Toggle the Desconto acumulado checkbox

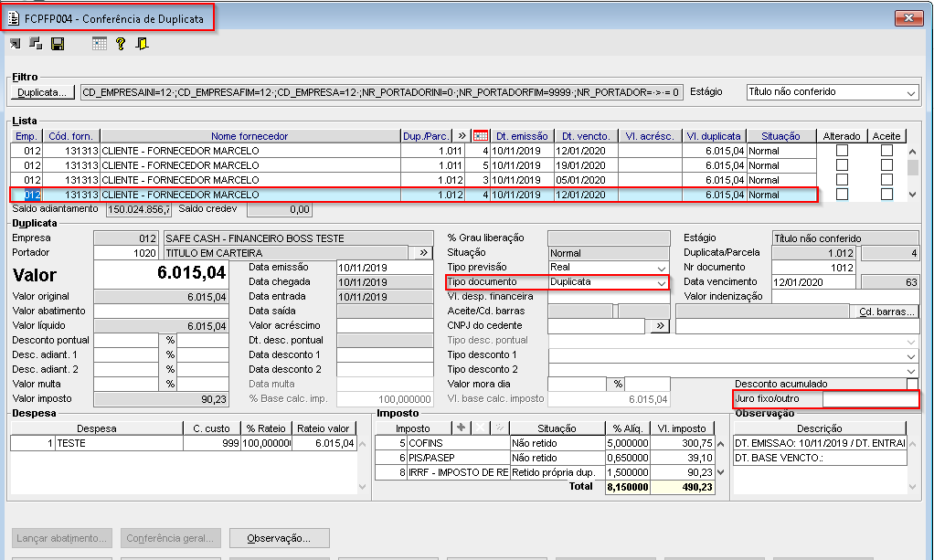912,385
